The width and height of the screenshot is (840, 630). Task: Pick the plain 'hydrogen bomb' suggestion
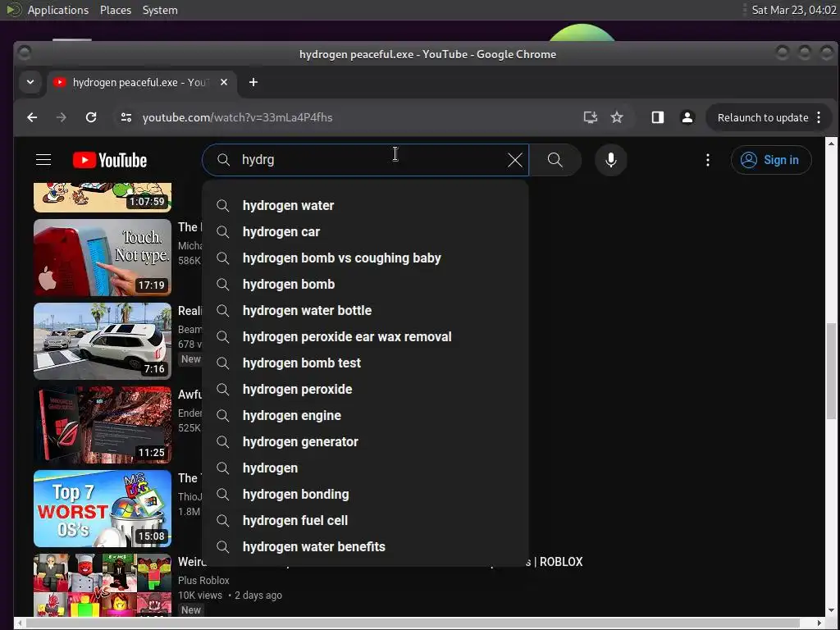[x=365, y=284]
